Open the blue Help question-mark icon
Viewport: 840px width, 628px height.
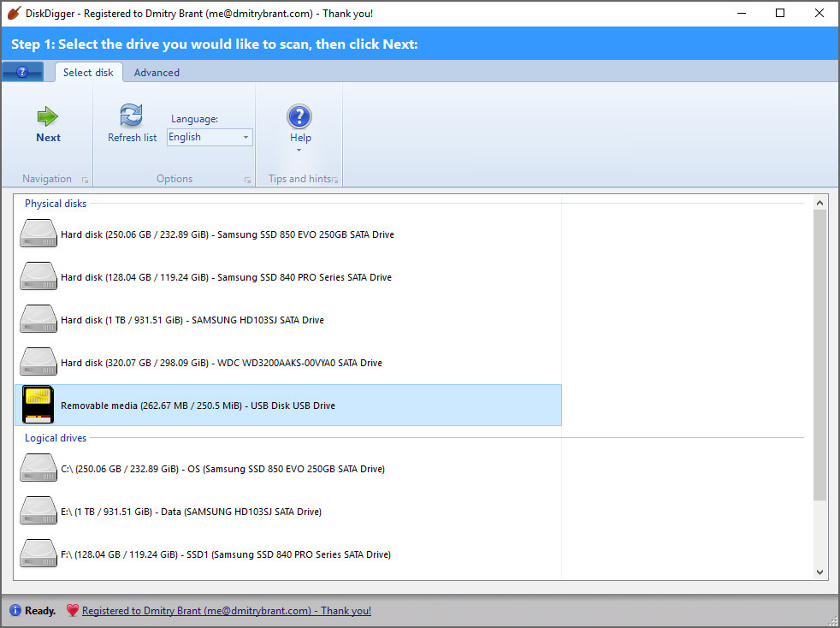point(299,116)
